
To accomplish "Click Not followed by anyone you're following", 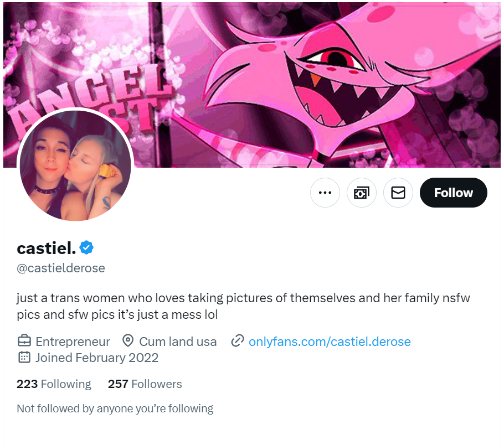I will pos(115,408).
